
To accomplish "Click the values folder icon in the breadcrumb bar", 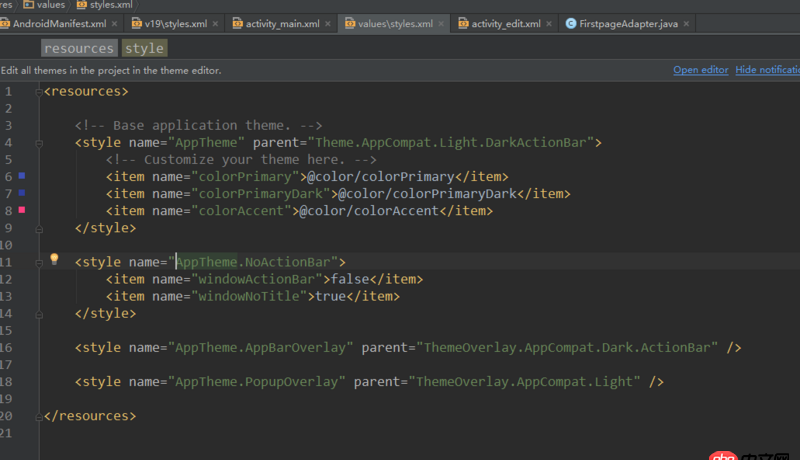I will 28,5.
